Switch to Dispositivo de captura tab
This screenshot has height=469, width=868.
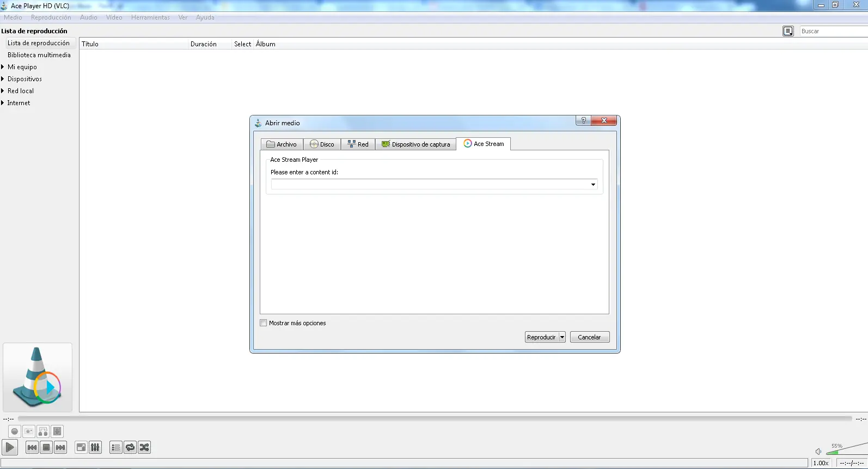pos(415,144)
